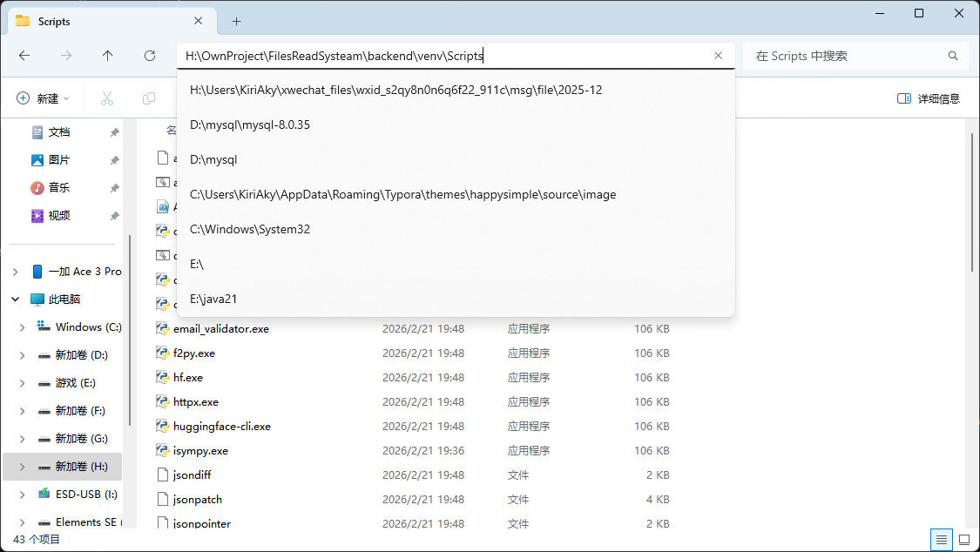
Task: Unpin 文档 from quick access
Action: pyautogui.click(x=114, y=132)
